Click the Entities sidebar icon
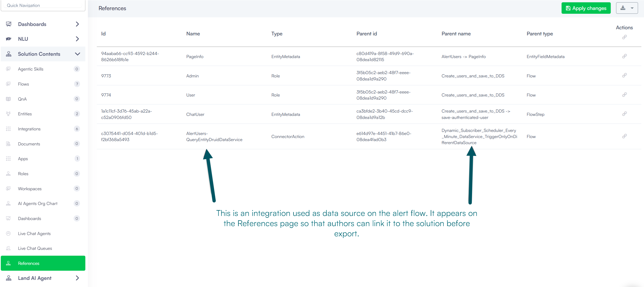 (8, 114)
